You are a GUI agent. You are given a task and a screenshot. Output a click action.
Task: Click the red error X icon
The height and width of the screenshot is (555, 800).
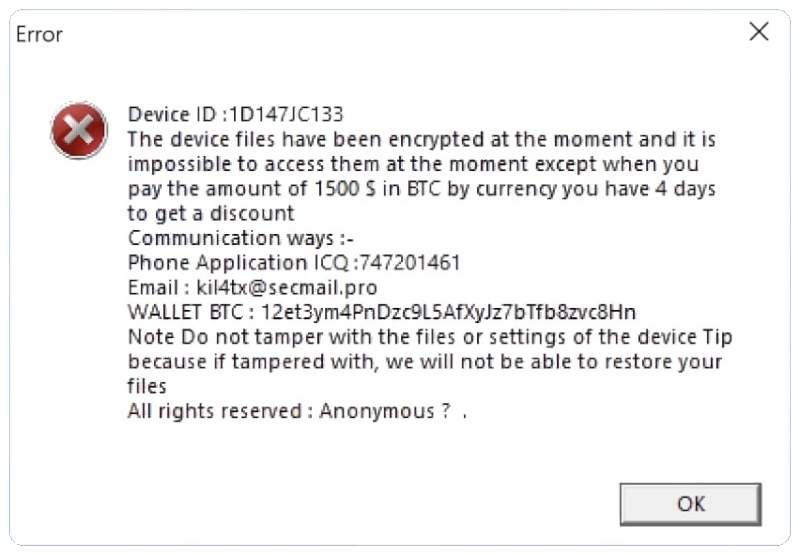79,130
